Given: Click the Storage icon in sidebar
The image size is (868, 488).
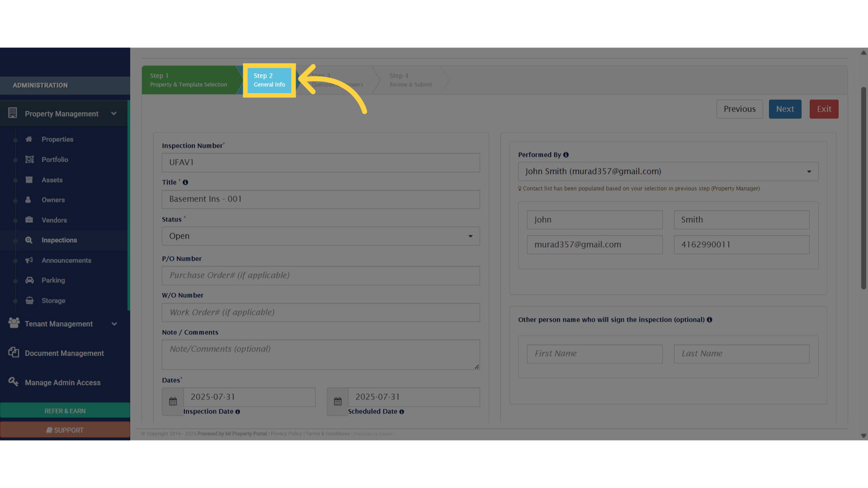Looking at the screenshot, I should click(29, 300).
